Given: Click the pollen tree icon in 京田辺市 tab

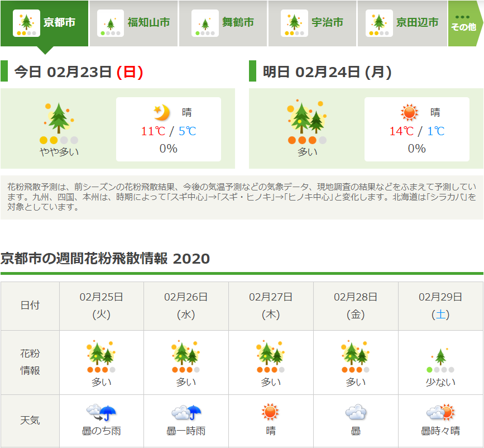Looking at the screenshot, I should (x=379, y=23).
